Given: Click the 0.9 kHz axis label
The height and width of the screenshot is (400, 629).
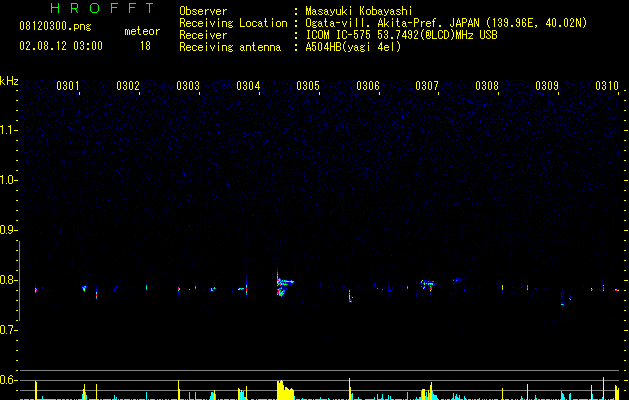Looking at the screenshot, I should [8, 230].
